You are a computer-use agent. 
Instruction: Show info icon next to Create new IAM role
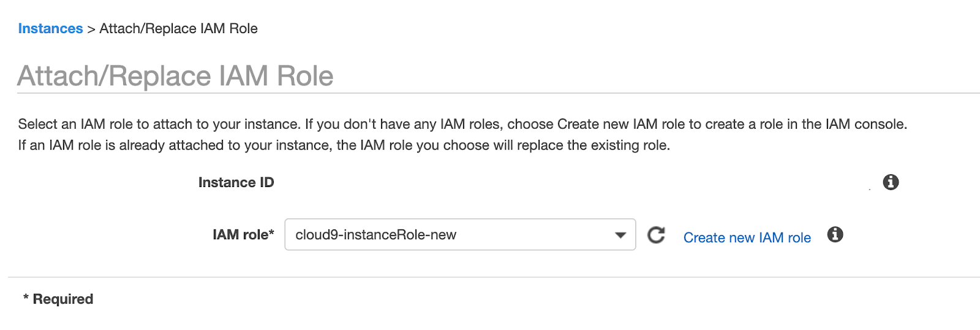835,234
